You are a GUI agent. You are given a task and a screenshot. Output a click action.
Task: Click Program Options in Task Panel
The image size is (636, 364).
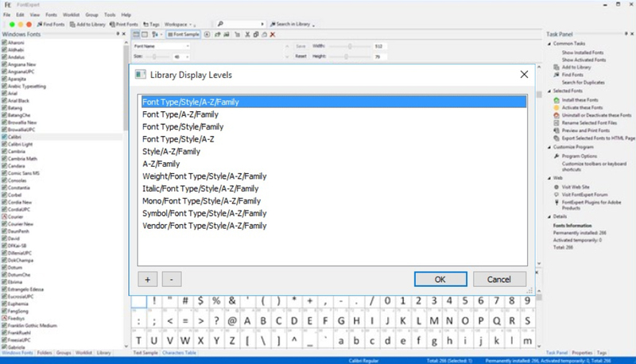click(580, 156)
